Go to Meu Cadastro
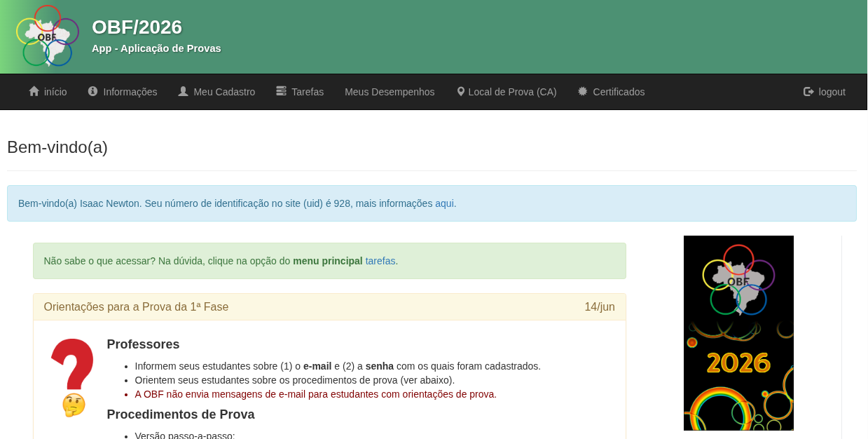The image size is (868, 439). (216, 92)
